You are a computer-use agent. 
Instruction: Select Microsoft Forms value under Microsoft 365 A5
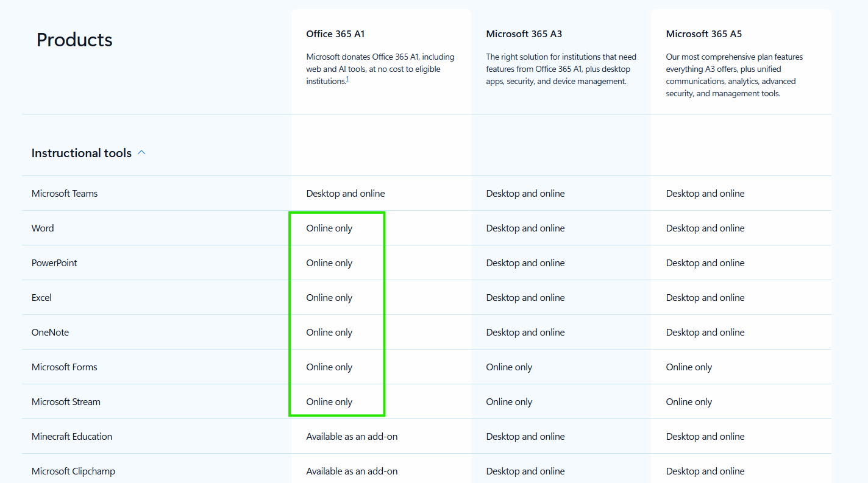[x=689, y=367]
